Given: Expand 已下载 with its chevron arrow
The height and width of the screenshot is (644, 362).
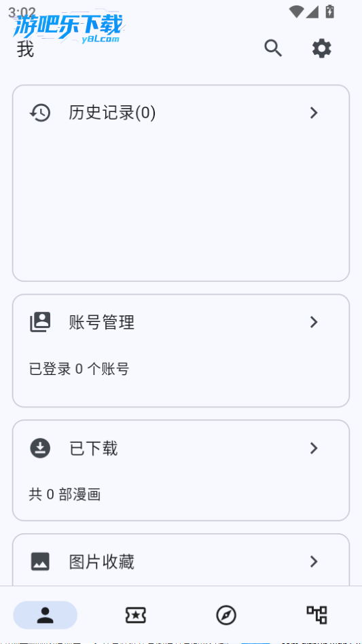Looking at the screenshot, I should pos(314,448).
